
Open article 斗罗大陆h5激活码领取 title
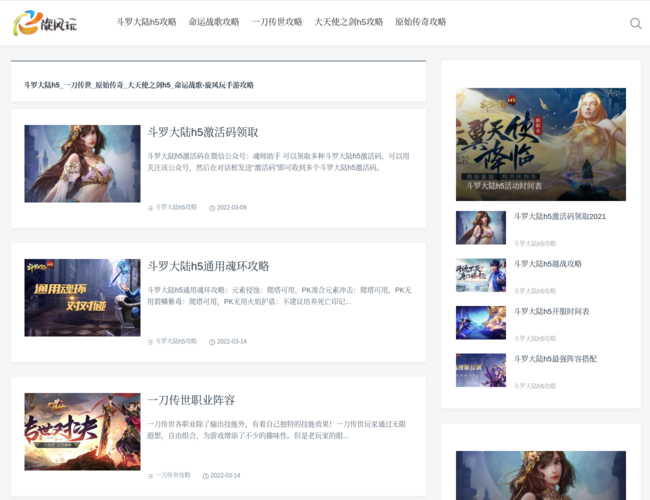[203, 132]
